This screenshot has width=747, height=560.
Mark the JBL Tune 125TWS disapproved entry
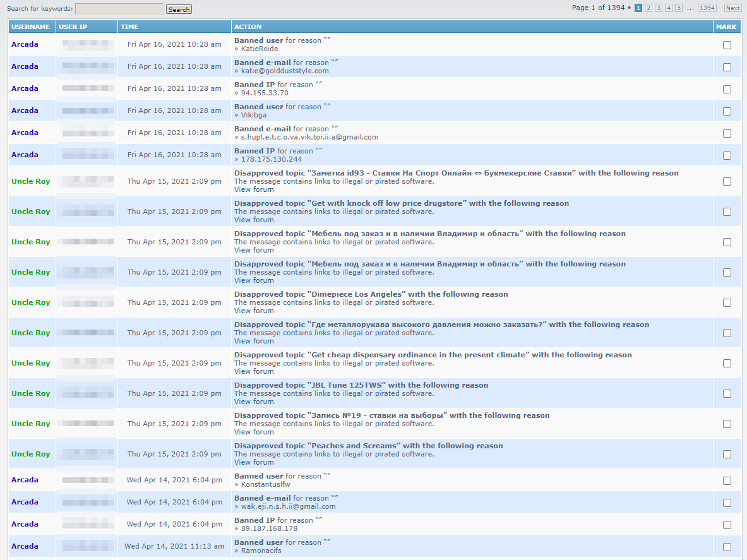pos(727,394)
